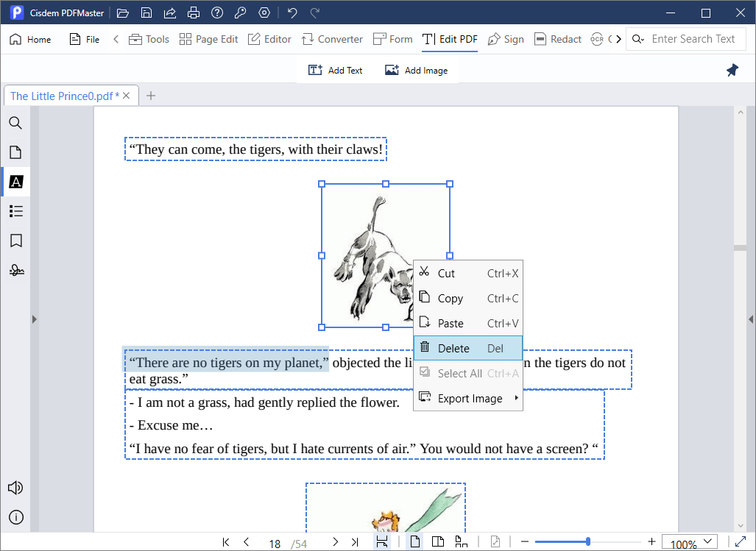Show document info with the circled i icon
This screenshot has width=756, height=551.
[16, 517]
